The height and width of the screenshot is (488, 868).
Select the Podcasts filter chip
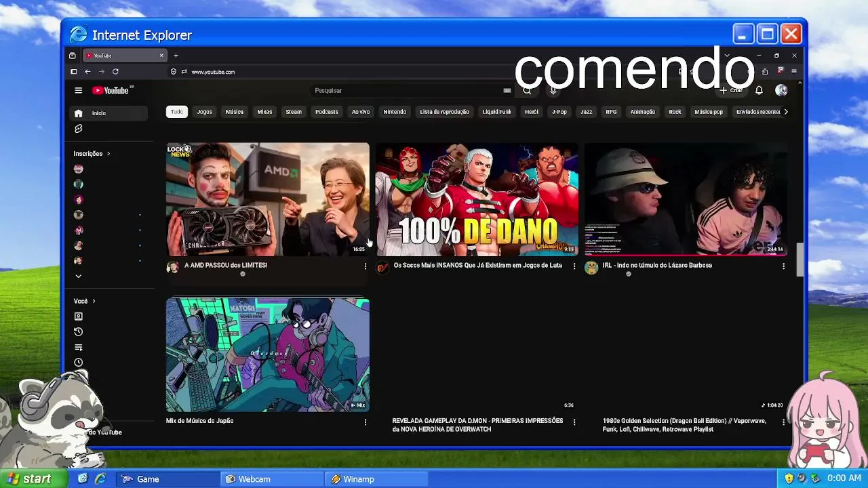(327, 112)
